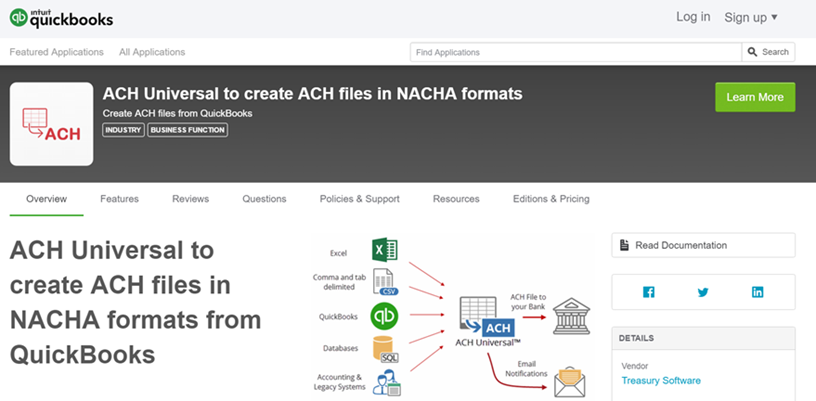Share the app on Facebook

click(x=648, y=292)
